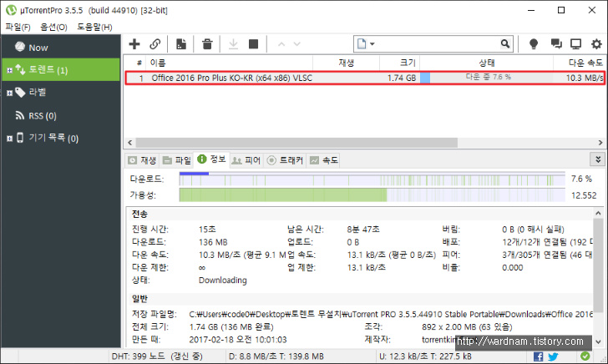The height and width of the screenshot is (364, 608).
Task: Click the DHT: 399 노드 status entry
Action: [x=157, y=356]
